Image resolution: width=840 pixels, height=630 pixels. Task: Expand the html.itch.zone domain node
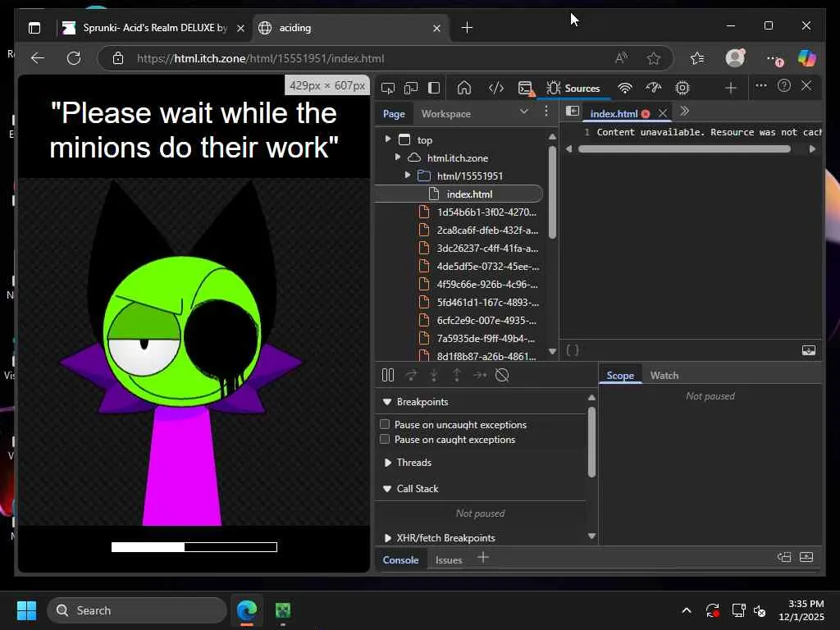click(398, 157)
